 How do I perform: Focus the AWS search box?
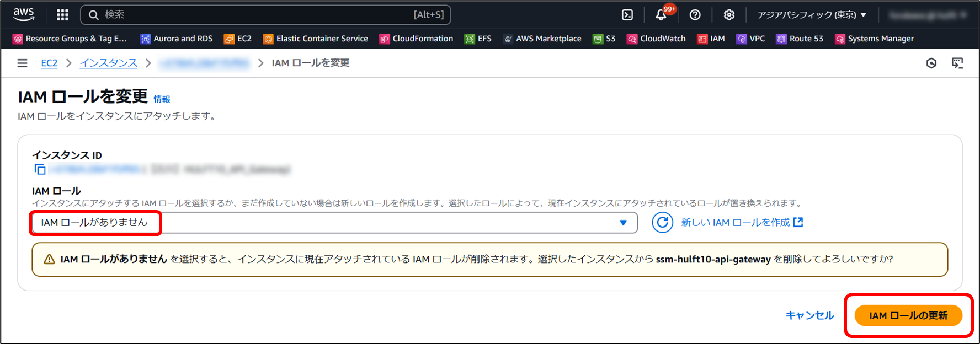[265, 15]
